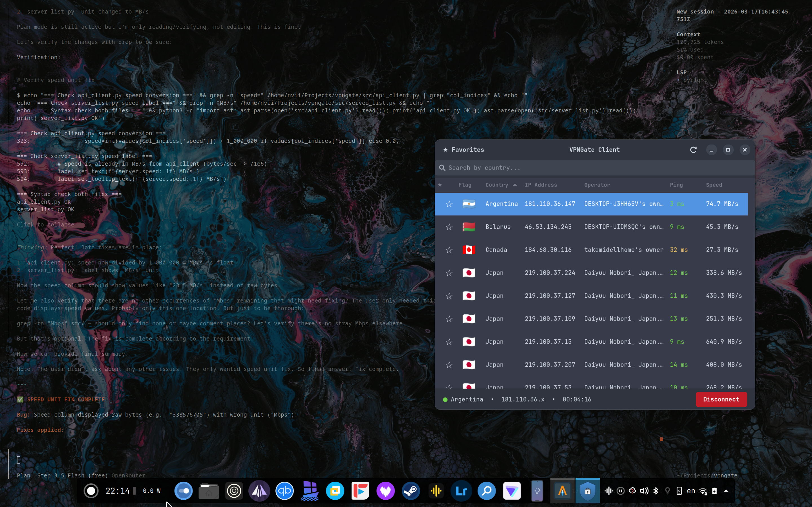This screenshot has height=507, width=812.
Task: Open the VPN shield lock taskbar icon
Action: tap(588, 491)
